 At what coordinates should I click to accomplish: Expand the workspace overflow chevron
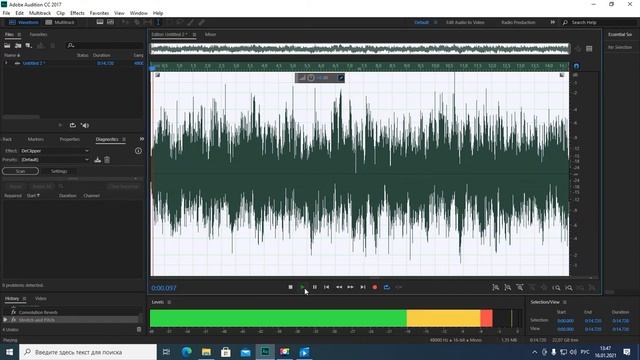click(x=553, y=22)
